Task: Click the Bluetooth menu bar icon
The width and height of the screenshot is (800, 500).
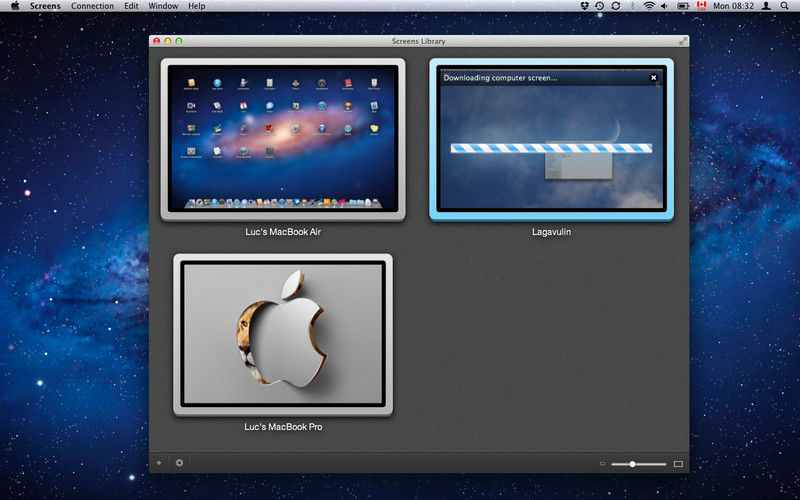Action: click(x=633, y=6)
